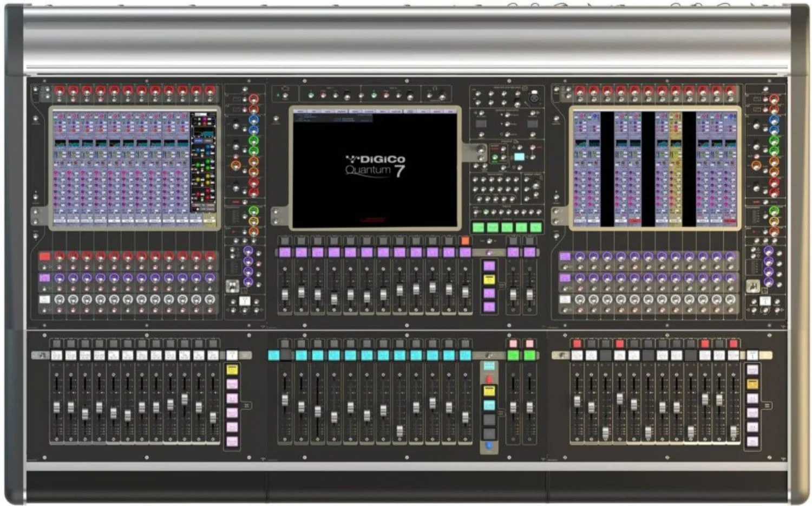Grab the lowest-positioned fader in lower center bank

(400, 431)
